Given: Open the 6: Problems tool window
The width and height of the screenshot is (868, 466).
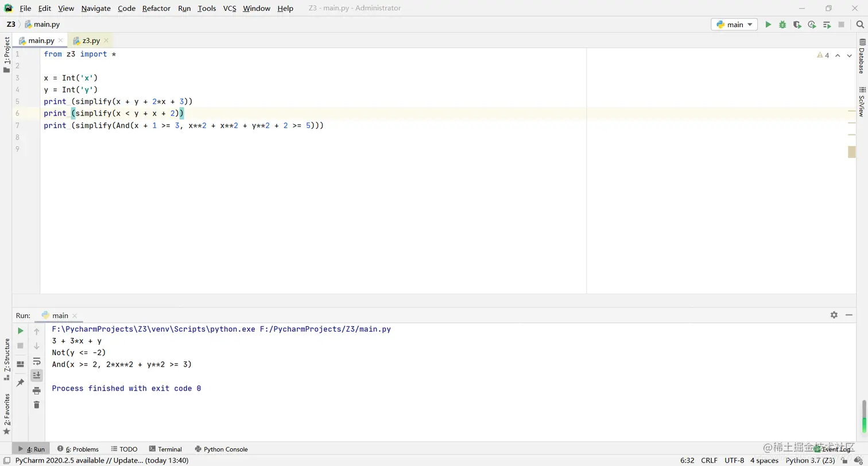Looking at the screenshot, I should tap(77, 449).
